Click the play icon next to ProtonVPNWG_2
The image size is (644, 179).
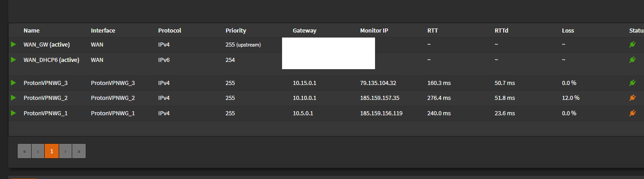click(x=14, y=98)
